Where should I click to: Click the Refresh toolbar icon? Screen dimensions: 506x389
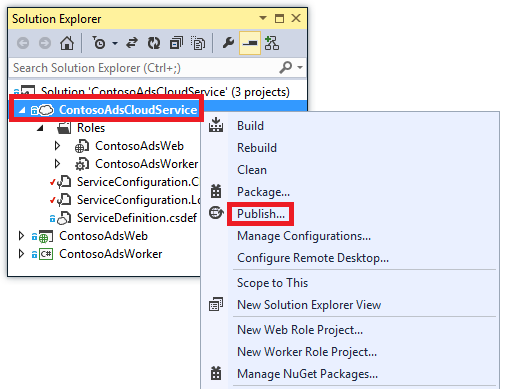(154, 43)
